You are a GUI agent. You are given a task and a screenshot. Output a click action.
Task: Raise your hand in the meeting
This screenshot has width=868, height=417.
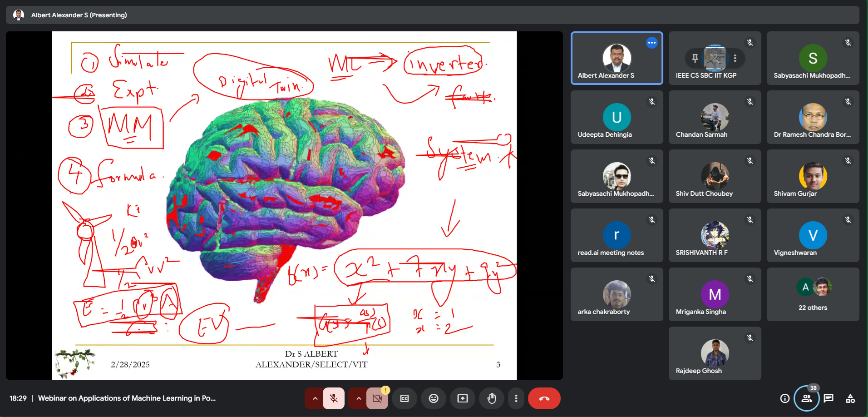[x=492, y=398]
